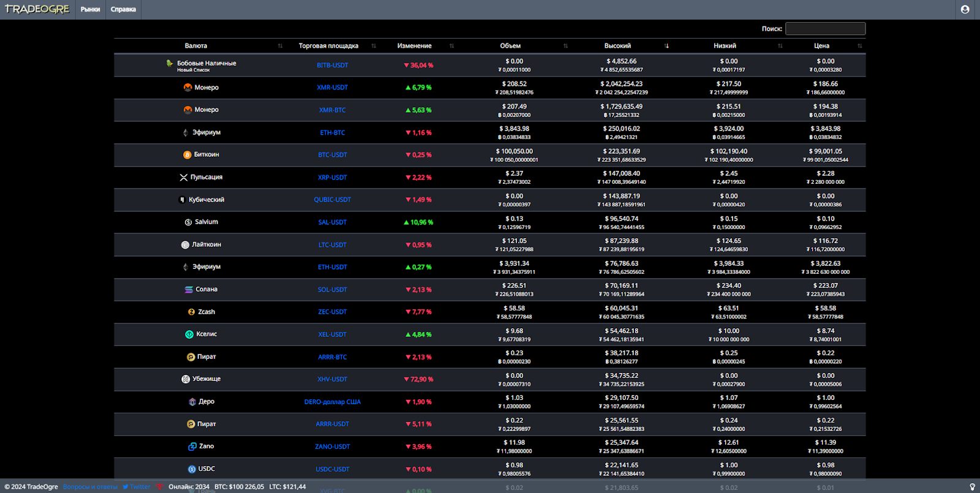Image resolution: width=980 pixels, height=493 pixels.
Task: Open the SOL-USDT market link
Action: point(333,290)
